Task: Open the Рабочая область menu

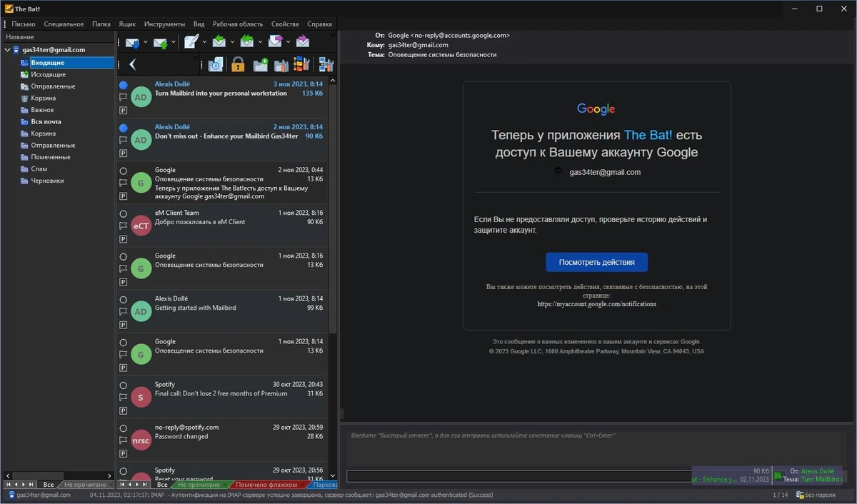Action: pyautogui.click(x=238, y=24)
